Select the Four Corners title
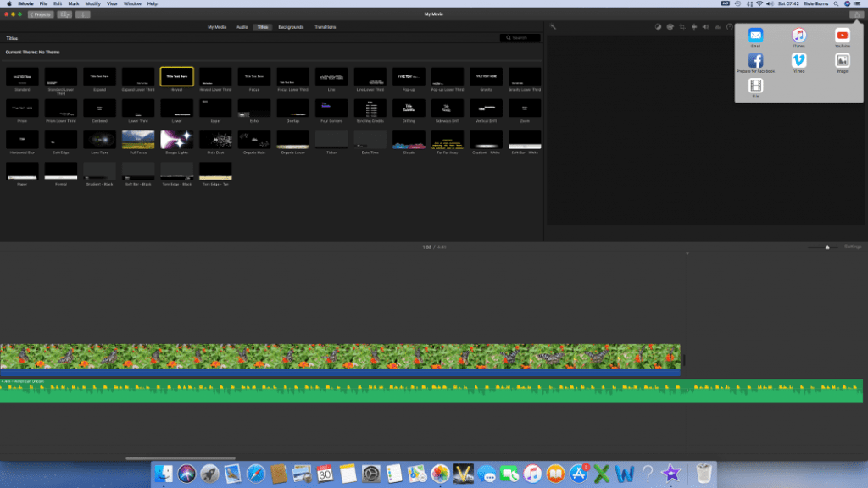The image size is (868, 488). point(331,108)
